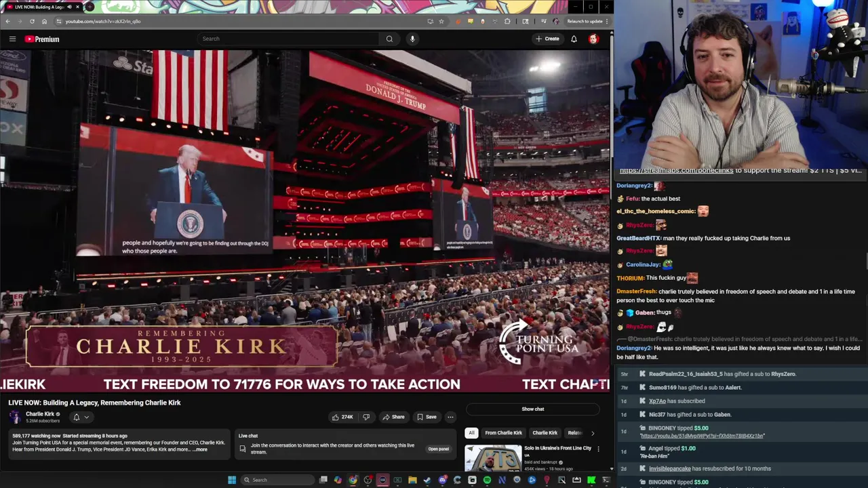Reload the current browser page
Screen dimensions: 868x488
32,21
